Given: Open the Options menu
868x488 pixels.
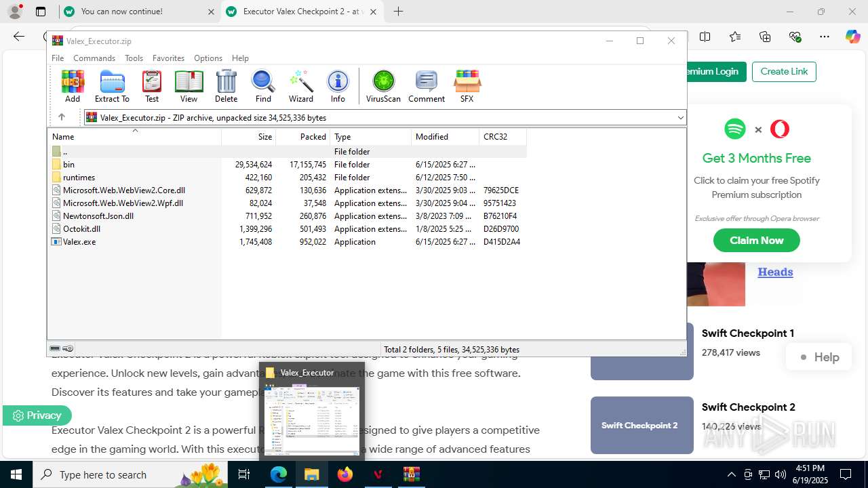Looking at the screenshot, I should pyautogui.click(x=208, y=58).
